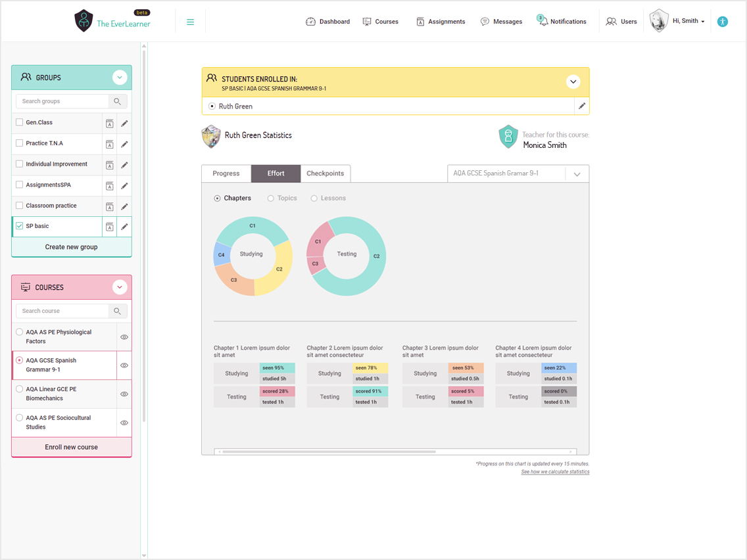Open the See how we calculate statistics link
The image size is (747, 560).
click(x=555, y=472)
